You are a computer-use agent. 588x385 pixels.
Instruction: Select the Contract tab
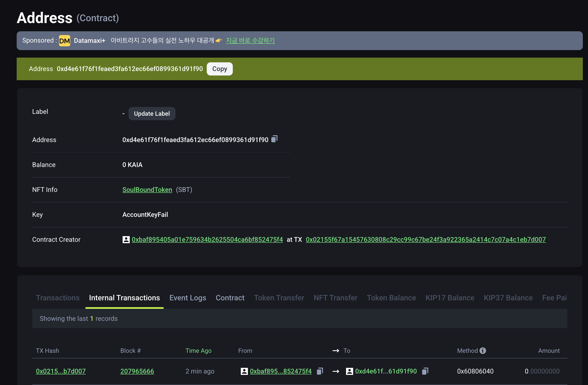[x=230, y=298]
